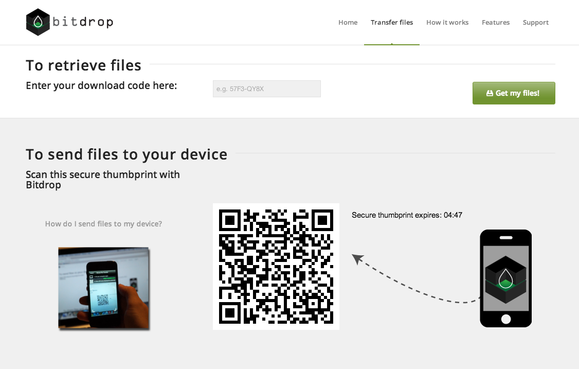Click the bitdrop wordmark text
579x369 pixels.
(83, 22)
